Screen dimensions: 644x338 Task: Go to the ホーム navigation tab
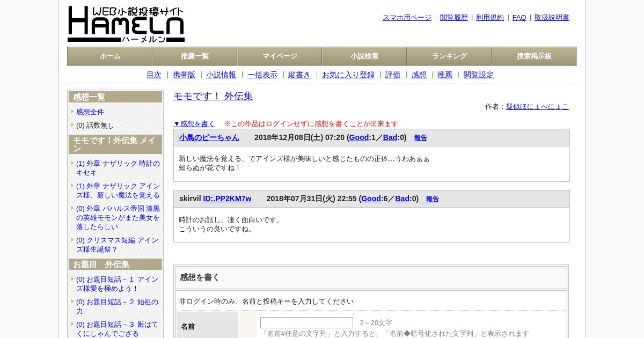[x=110, y=56]
